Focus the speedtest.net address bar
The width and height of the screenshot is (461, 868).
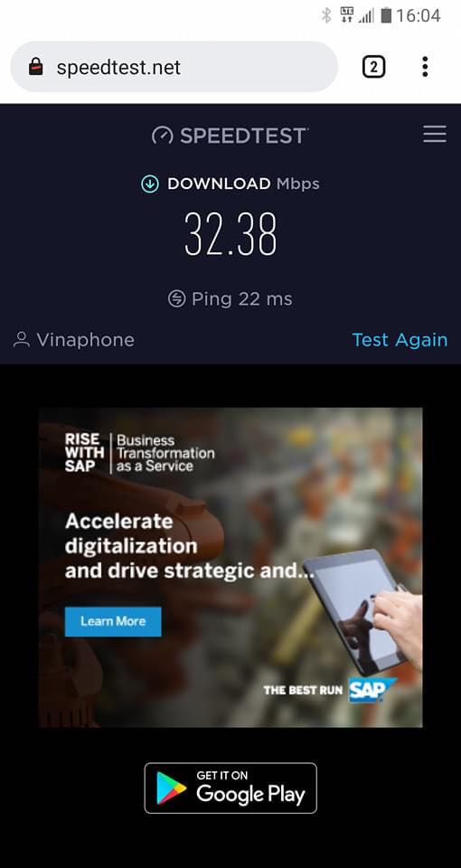[174, 66]
